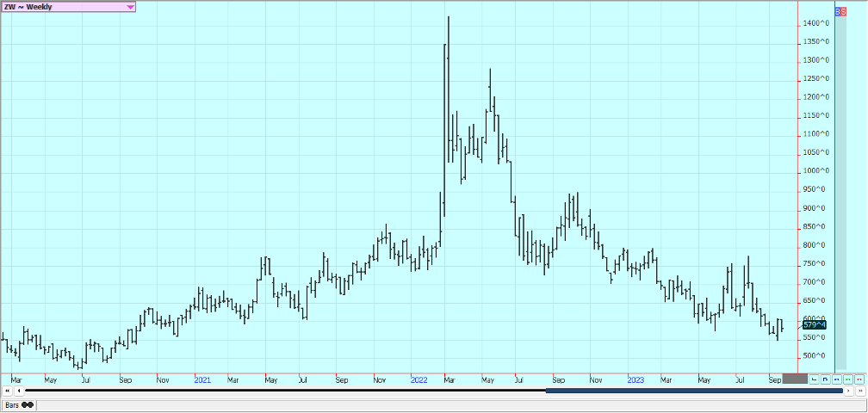This screenshot has width=868, height=413.
Task: Click the 1400^0 price axis label
Action: point(816,23)
